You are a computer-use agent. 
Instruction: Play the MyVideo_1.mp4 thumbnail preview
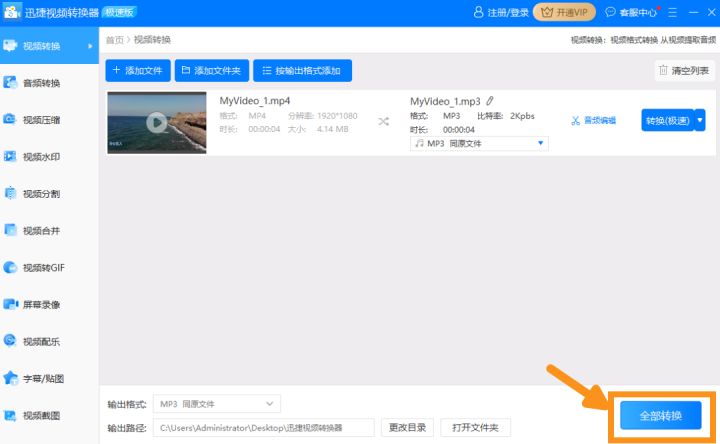click(157, 123)
